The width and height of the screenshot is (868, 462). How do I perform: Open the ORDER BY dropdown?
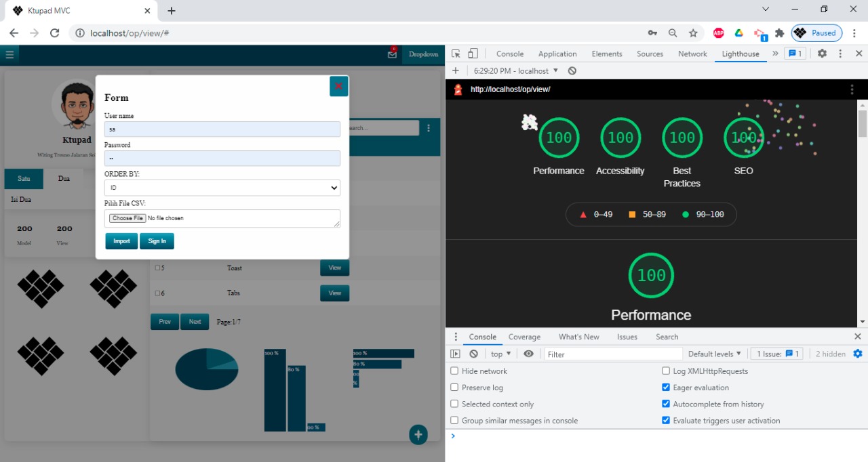tap(222, 188)
